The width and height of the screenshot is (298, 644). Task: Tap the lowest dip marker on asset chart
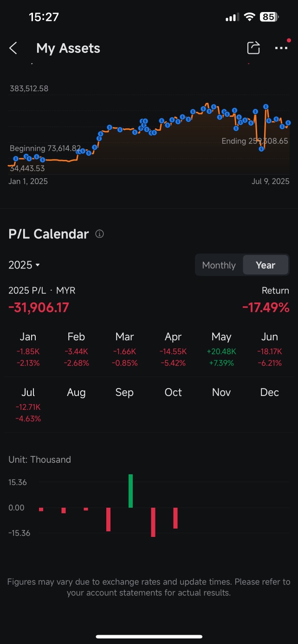click(261, 149)
